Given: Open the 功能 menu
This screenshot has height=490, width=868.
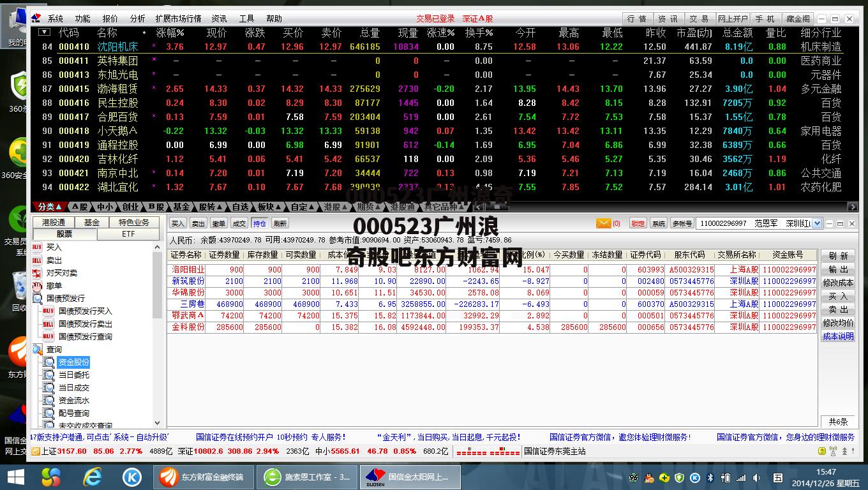Looking at the screenshot, I should coord(83,19).
